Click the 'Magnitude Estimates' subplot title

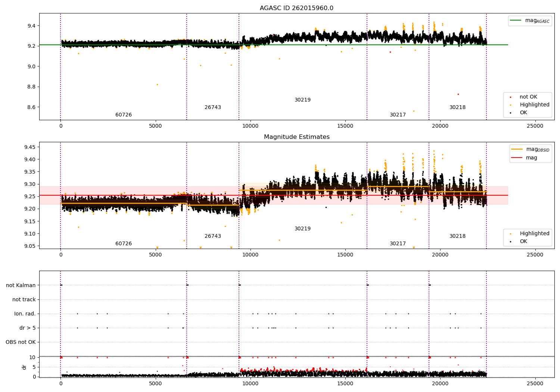pyautogui.click(x=296, y=137)
